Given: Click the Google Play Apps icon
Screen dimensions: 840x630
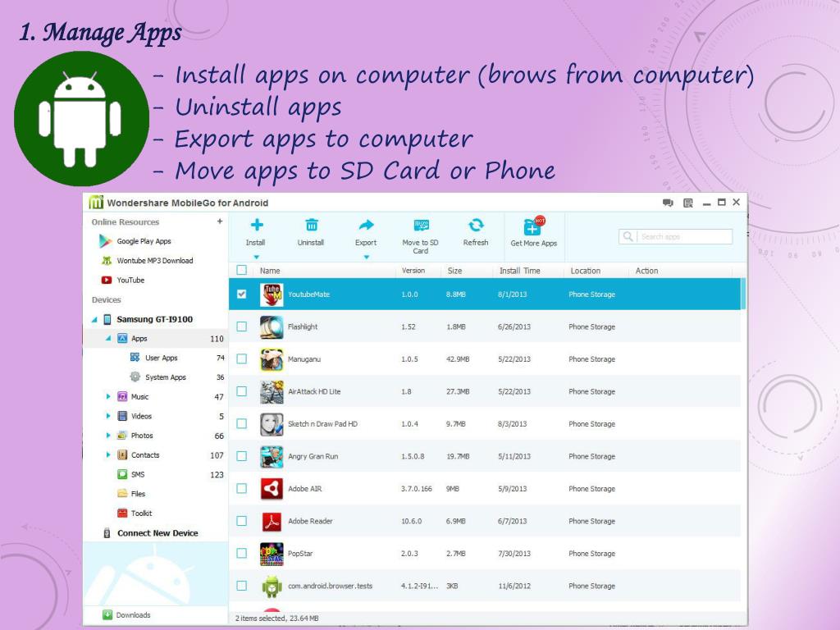Looking at the screenshot, I should tap(105, 241).
